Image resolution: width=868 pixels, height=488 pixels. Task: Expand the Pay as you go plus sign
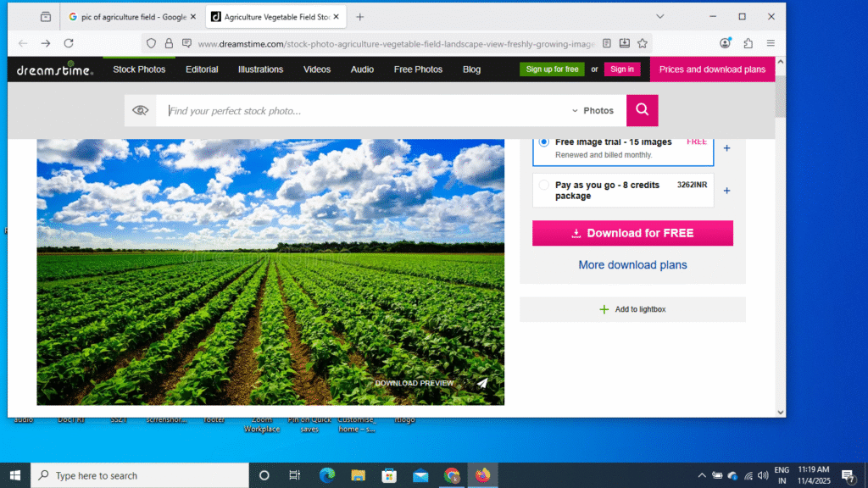[x=726, y=191]
